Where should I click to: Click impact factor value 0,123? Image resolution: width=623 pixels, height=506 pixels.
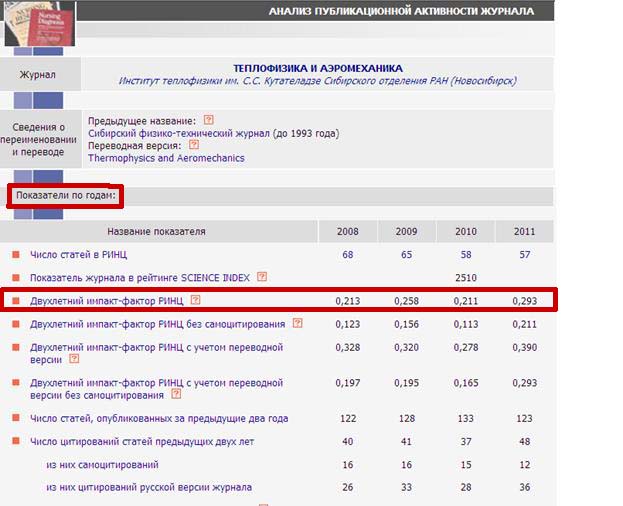coord(348,324)
